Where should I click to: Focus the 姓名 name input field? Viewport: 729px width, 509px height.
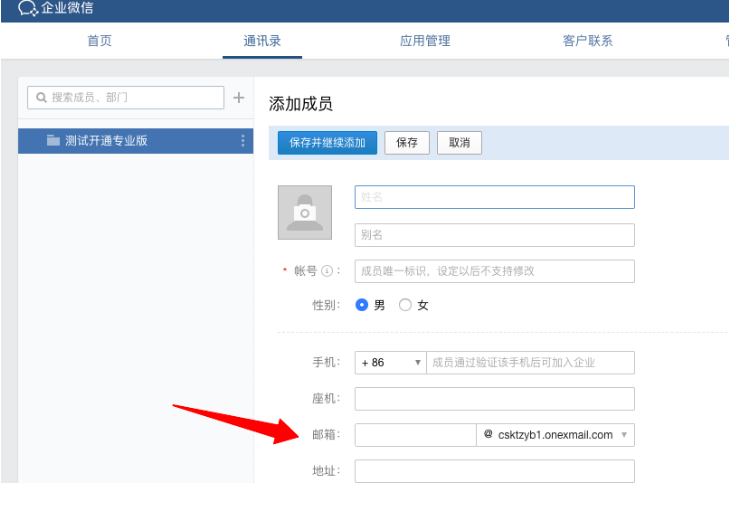[494, 197]
